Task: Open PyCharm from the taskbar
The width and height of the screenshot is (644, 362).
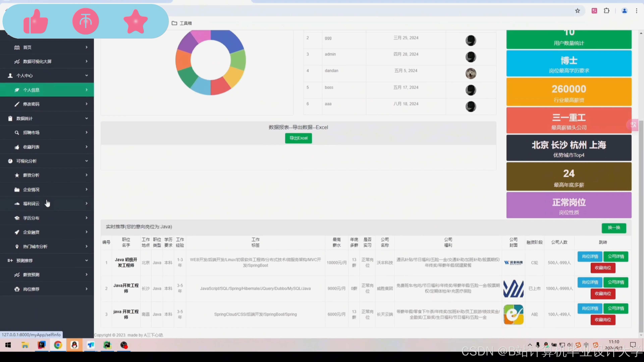Action: coord(107,345)
